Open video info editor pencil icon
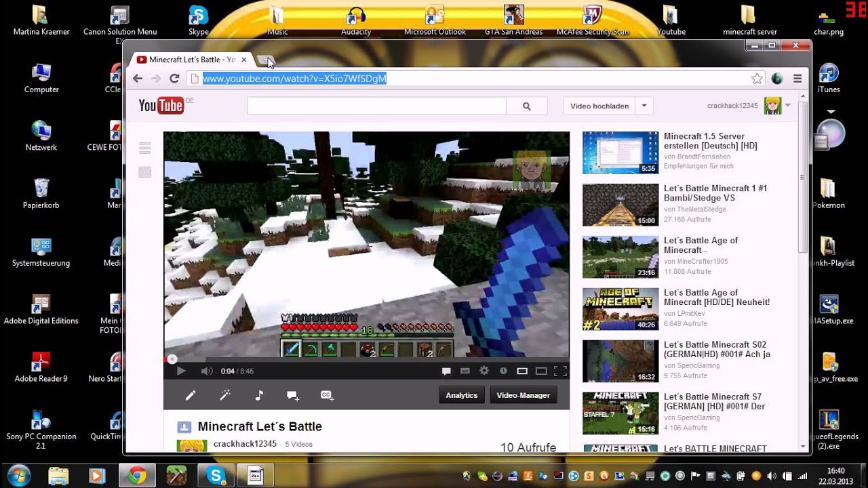The height and width of the screenshot is (488, 868). (191, 395)
